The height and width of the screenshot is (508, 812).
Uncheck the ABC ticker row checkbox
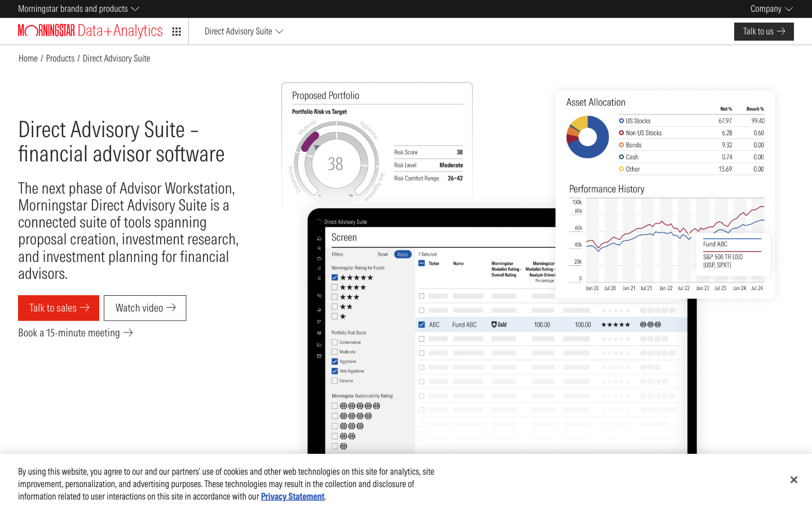point(421,325)
